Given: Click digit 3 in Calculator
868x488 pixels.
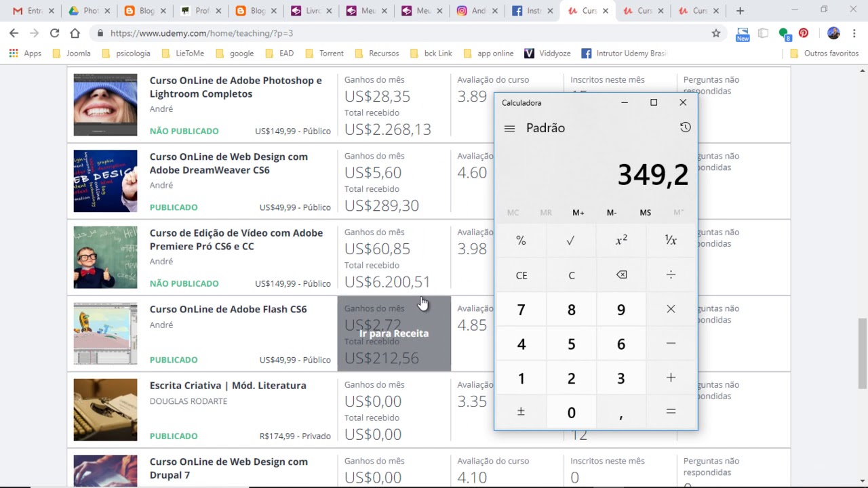Looking at the screenshot, I should (x=621, y=378).
